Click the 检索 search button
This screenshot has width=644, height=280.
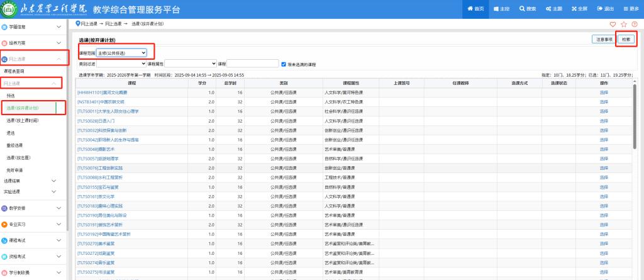(626, 40)
